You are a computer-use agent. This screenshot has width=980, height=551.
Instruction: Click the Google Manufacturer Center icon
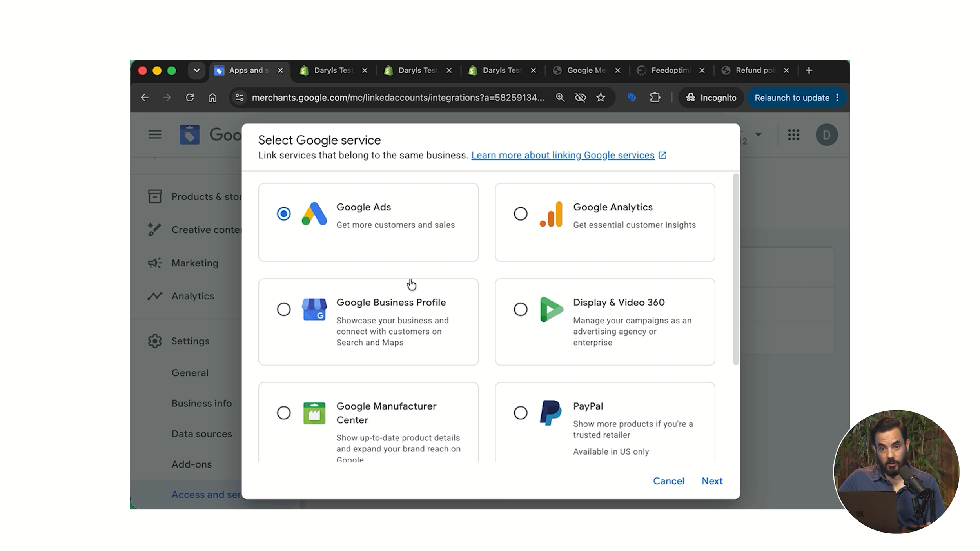pos(314,413)
